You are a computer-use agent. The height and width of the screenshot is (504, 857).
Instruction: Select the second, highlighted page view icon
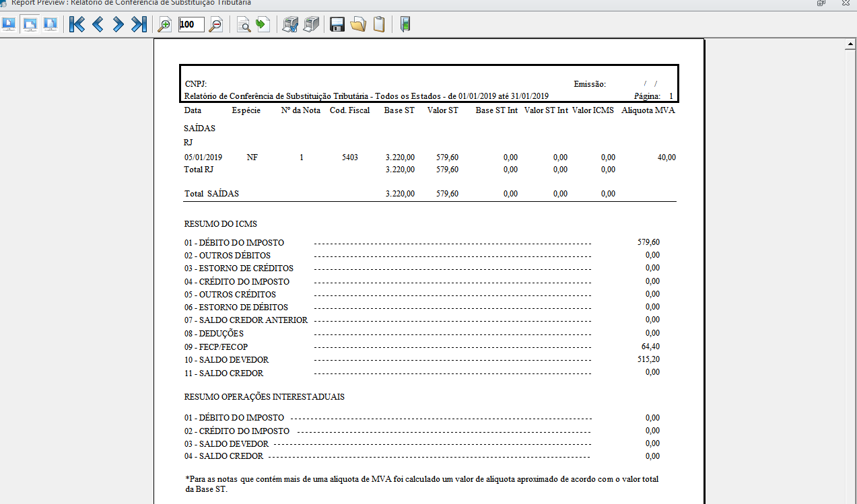(30, 25)
